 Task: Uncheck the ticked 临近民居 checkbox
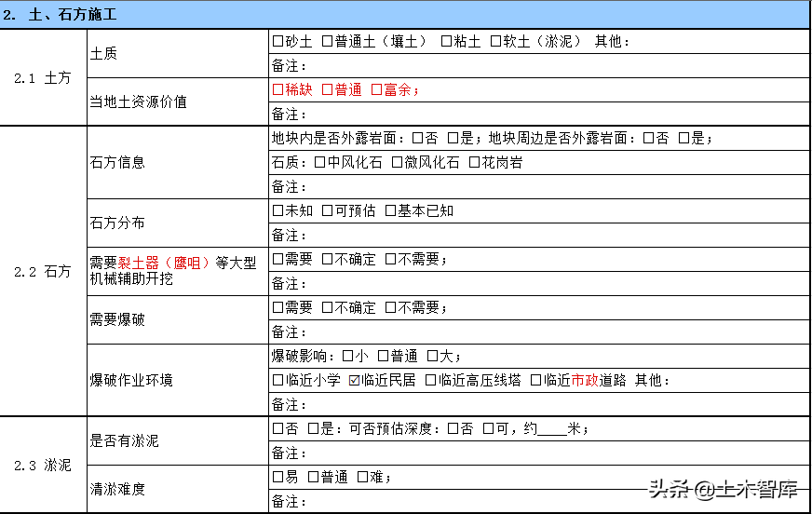(x=354, y=381)
